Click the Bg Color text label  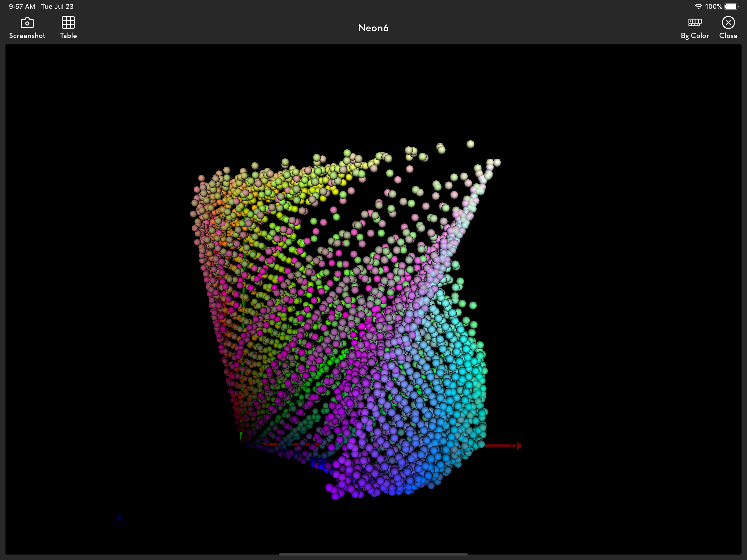click(695, 36)
